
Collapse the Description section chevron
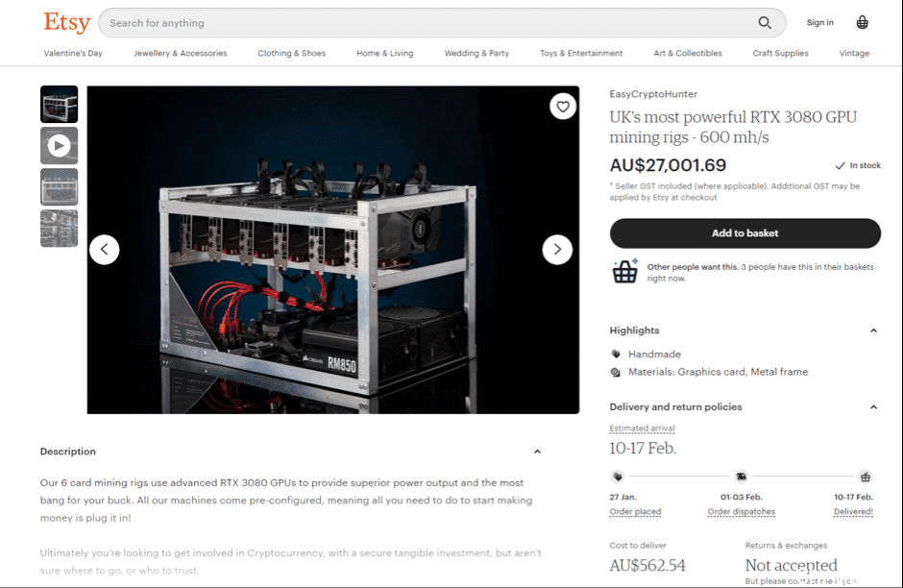coord(537,452)
